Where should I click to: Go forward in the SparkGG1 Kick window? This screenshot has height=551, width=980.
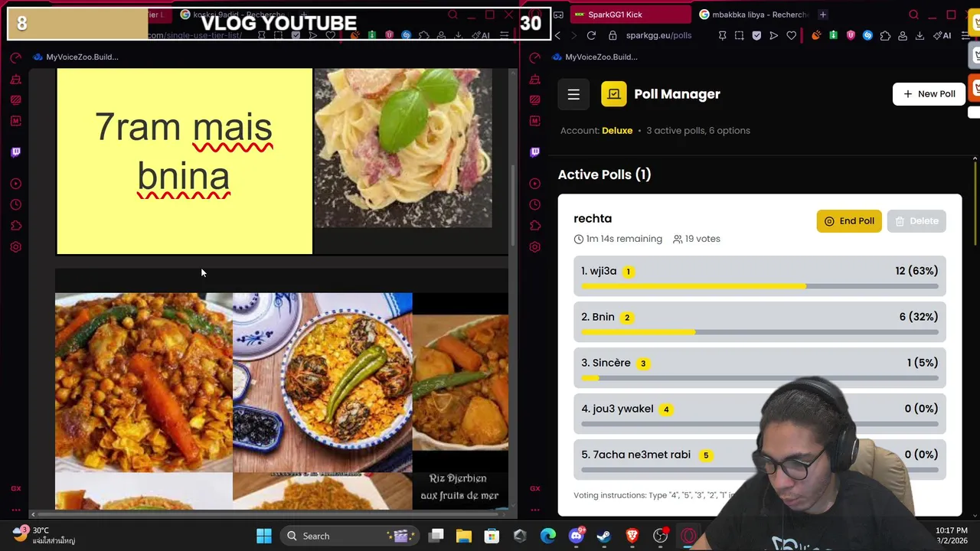573,35
